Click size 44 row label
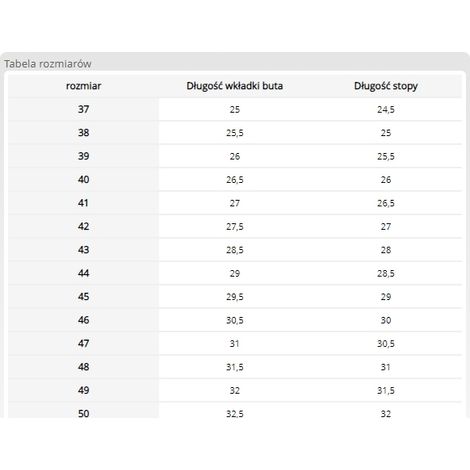This screenshot has width=470, height=470. pos(83,273)
